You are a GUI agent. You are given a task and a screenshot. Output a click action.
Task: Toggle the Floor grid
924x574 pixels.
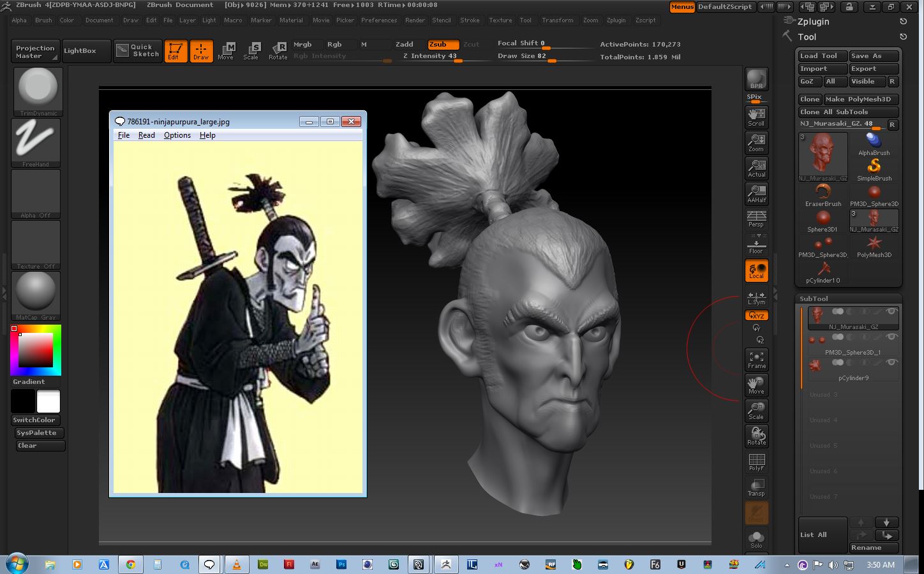pos(756,244)
